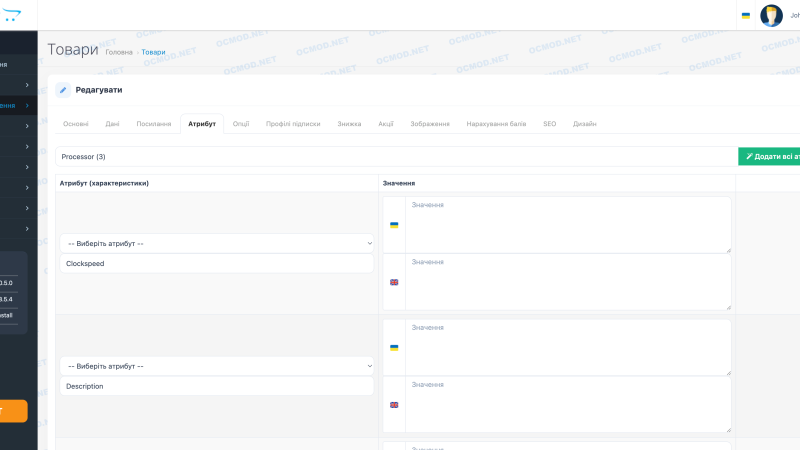Switch to the SEO tab
The image size is (800, 450).
(549, 124)
